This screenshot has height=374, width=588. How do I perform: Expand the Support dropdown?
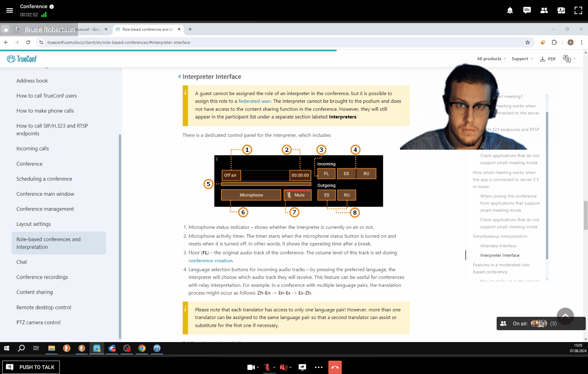tap(522, 59)
